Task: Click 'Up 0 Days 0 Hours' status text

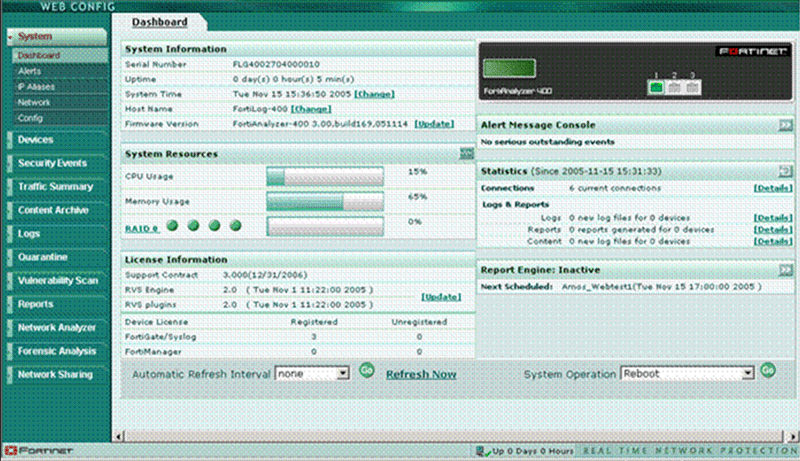Action: click(533, 451)
